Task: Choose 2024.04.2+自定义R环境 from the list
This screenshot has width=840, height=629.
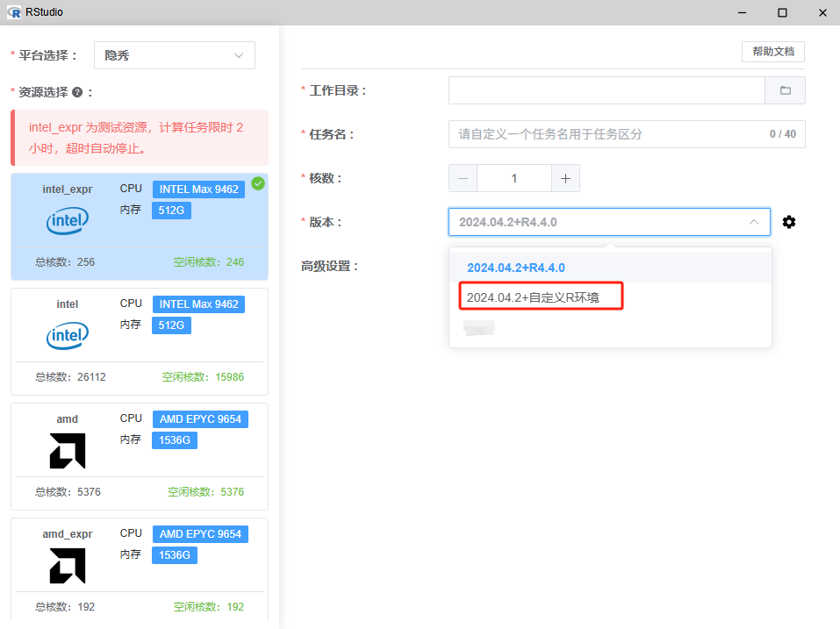Action: [533, 297]
